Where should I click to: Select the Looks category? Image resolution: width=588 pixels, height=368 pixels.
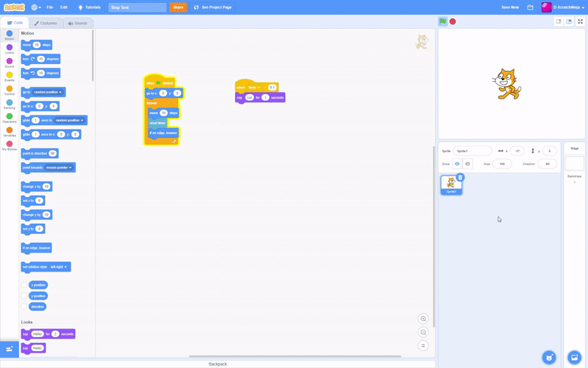click(x=10, y=49)
